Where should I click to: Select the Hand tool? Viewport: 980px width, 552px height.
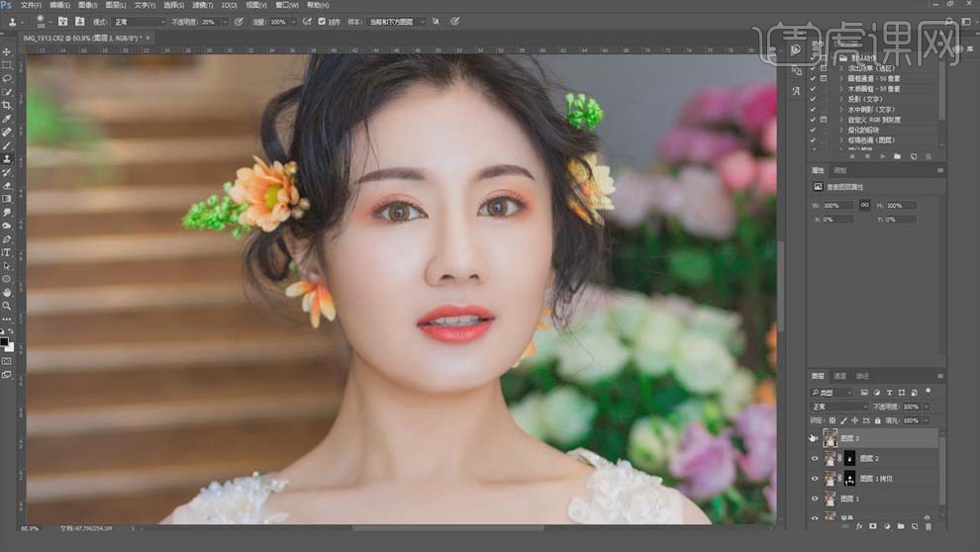[7, 292]
